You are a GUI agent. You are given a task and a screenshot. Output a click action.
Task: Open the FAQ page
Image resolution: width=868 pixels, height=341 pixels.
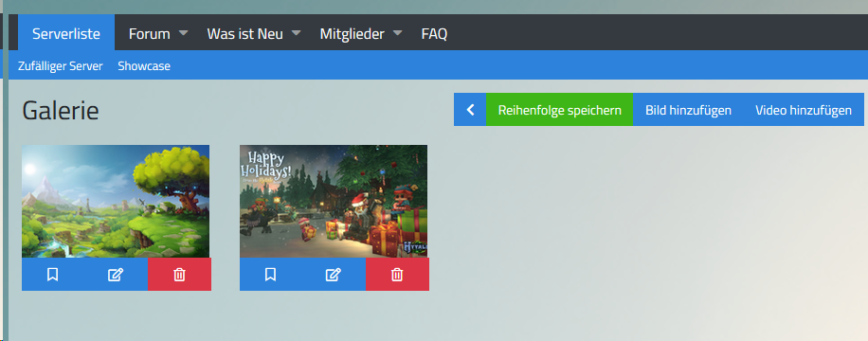[x=435, y=34]
